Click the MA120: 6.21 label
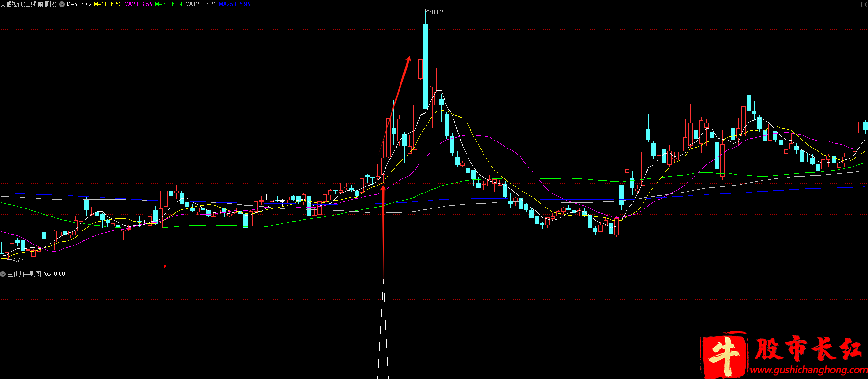Screen dimensions: 868x379 pos(201,4)
